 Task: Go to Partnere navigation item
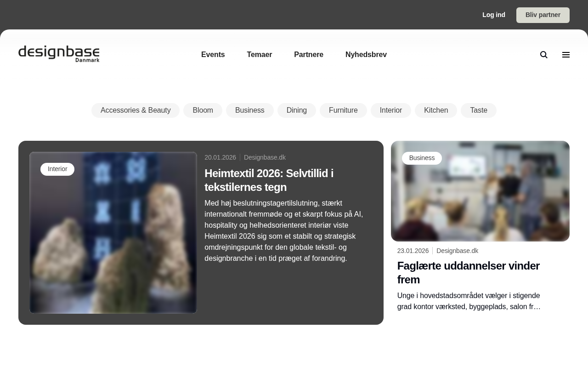click(309, 55)
